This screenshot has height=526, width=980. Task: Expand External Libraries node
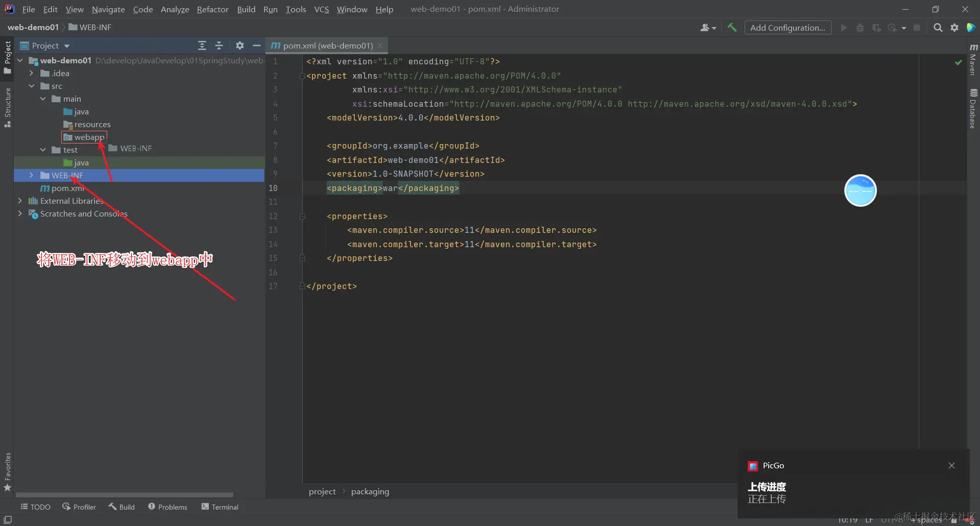point(20,201)
